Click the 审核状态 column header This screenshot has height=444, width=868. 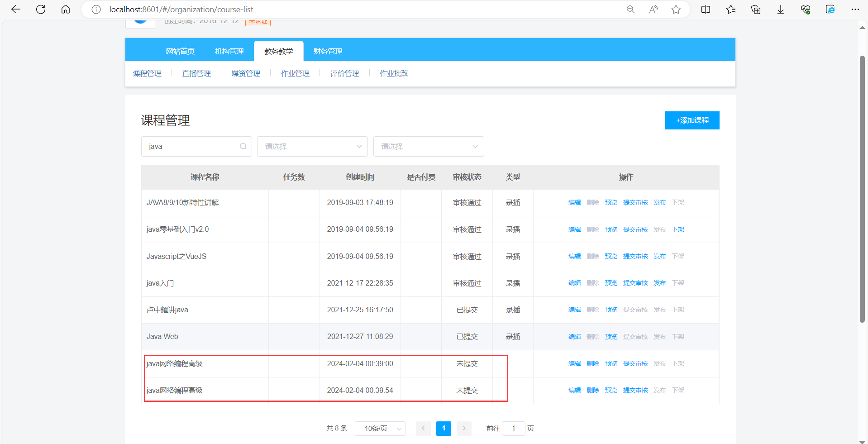pyautogui.click(x=467, y=177)
